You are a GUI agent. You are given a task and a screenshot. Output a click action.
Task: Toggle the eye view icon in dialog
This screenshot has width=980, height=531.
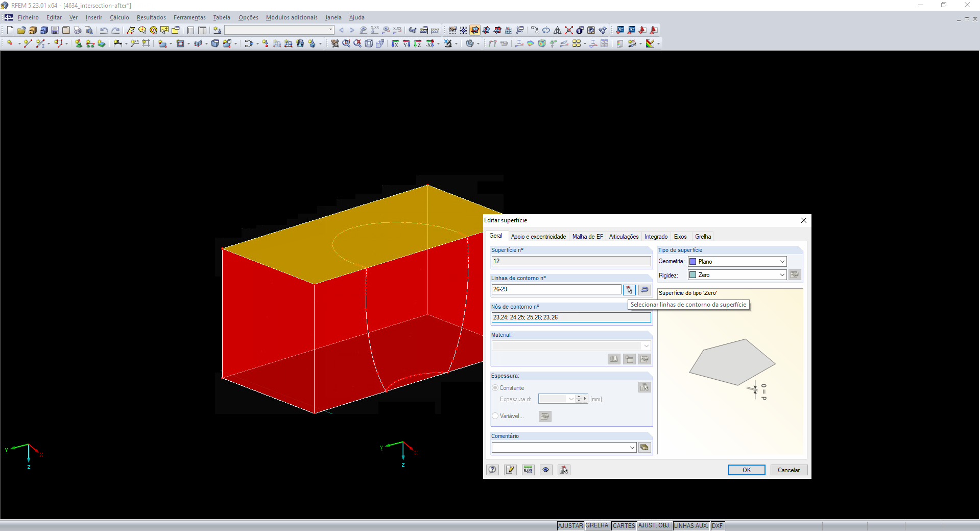click(546, 470)
